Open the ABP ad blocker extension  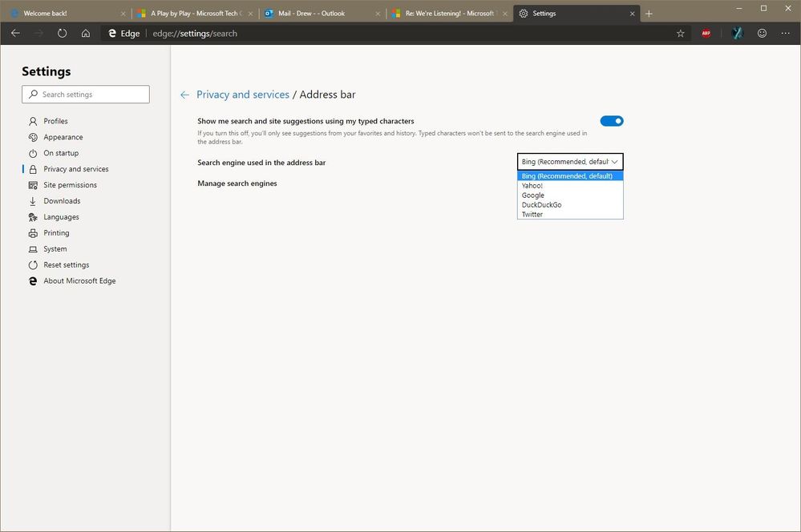coord(706,33)
